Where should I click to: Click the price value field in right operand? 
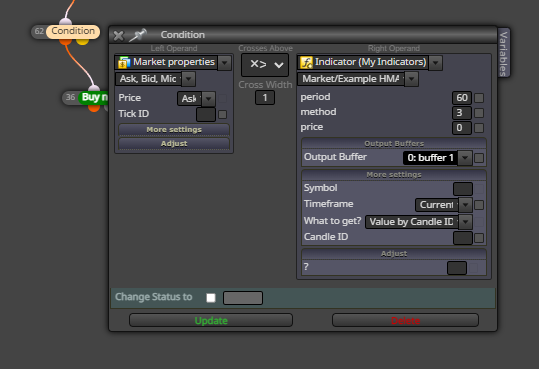pyautogui.click(x=462, y=128)
